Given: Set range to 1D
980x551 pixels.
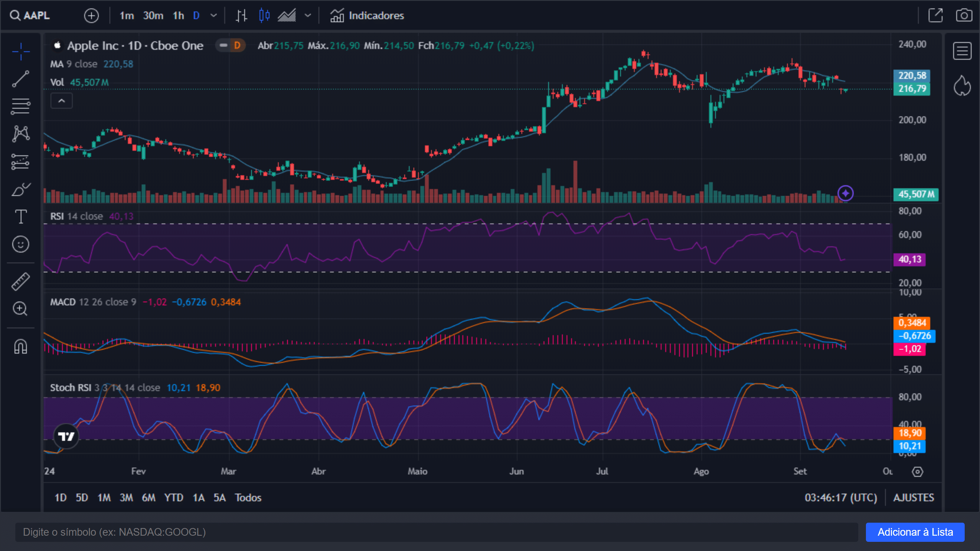Looking at the screenshot, I should [60, 498].
